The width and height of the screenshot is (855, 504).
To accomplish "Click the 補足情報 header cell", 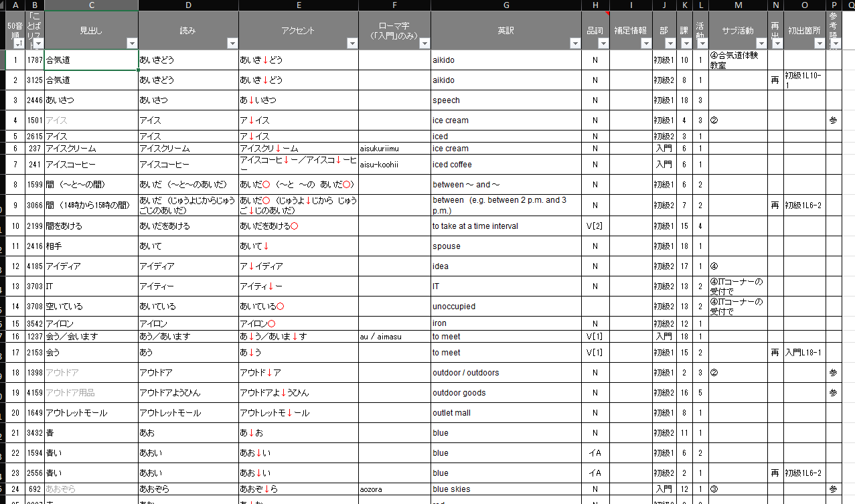I will click(x=631, y=31).
